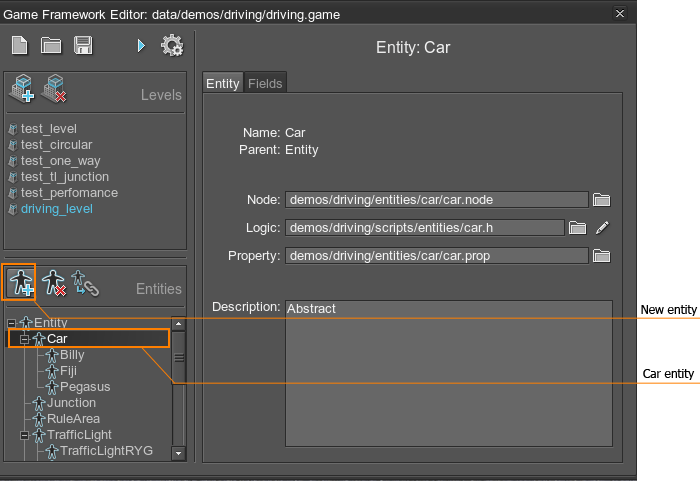Edit the Logic script with the pencil icon
The image size is (700, 481).
(x=602, y=228)
